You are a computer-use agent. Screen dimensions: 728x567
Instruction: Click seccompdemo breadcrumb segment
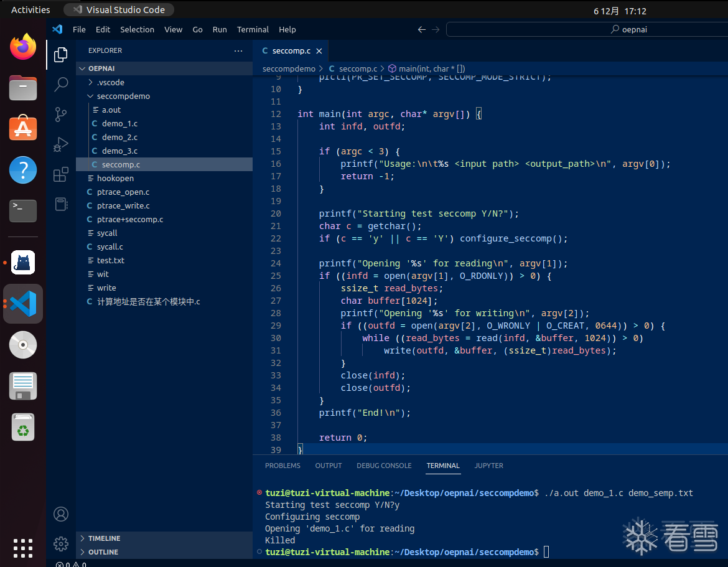click(289, 68)
